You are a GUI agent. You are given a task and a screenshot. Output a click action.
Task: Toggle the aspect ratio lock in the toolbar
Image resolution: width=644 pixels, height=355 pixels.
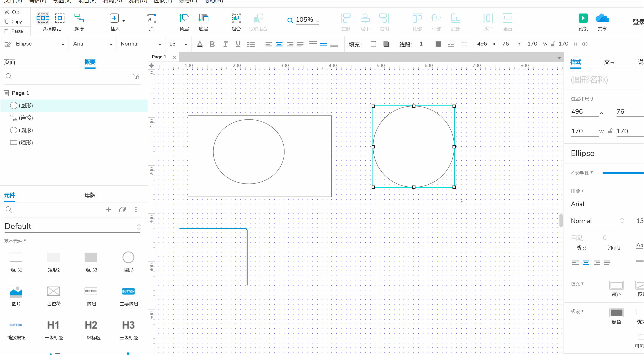point(553,44)
